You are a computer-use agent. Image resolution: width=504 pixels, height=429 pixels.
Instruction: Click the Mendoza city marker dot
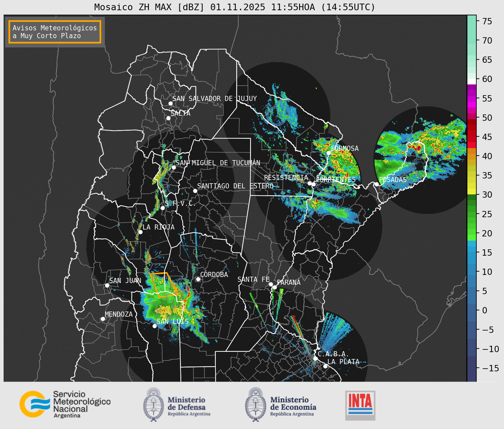coord(103,319)
